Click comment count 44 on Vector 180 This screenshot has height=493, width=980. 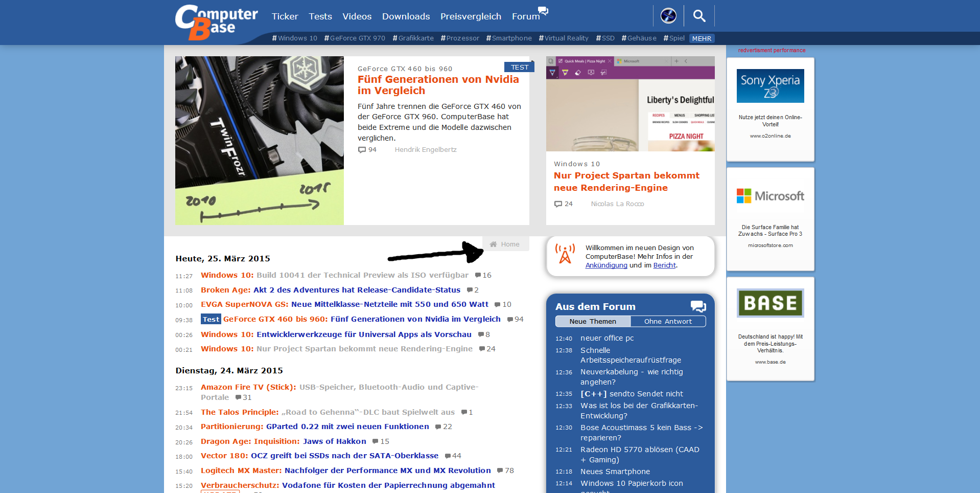click(x=453, y=456)
